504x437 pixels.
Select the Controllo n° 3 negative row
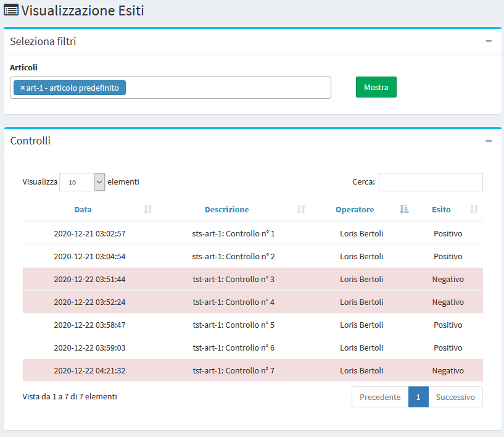click(x=253, y=279)
